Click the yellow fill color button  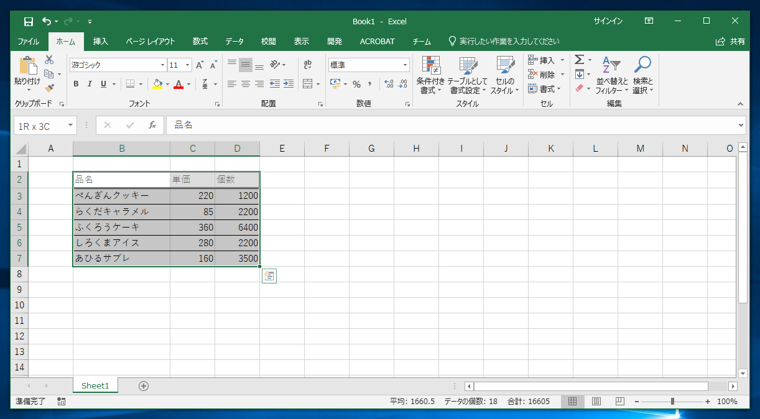point(157,84)
